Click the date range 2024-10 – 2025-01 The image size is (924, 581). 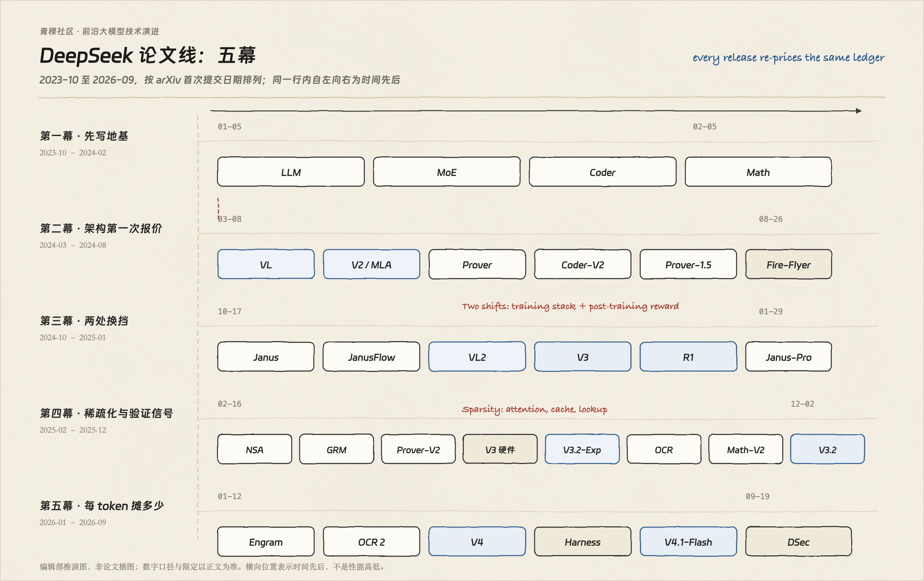pyautogui.click(x=73, y=338)
